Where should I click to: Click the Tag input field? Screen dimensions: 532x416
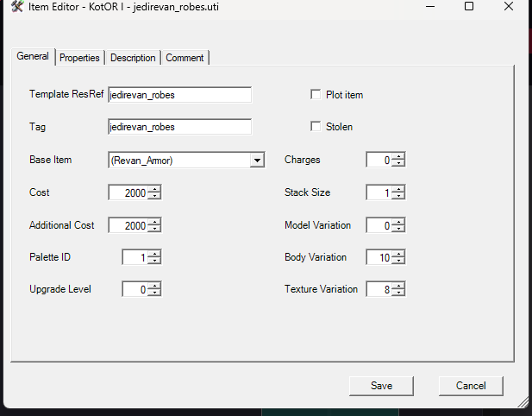click(180, 127)
